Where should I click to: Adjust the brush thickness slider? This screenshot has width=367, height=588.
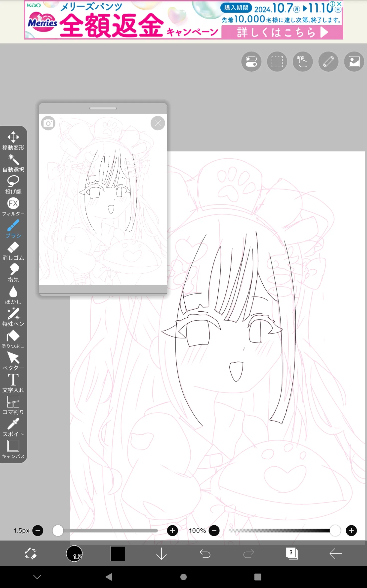pyautogui.click(x=105, y=531)
